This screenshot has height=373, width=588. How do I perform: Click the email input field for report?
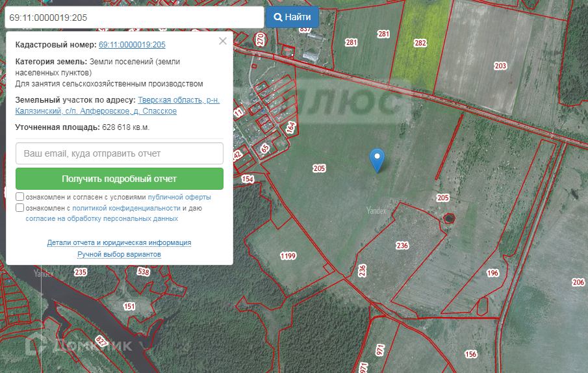click(x=120, y=153)
